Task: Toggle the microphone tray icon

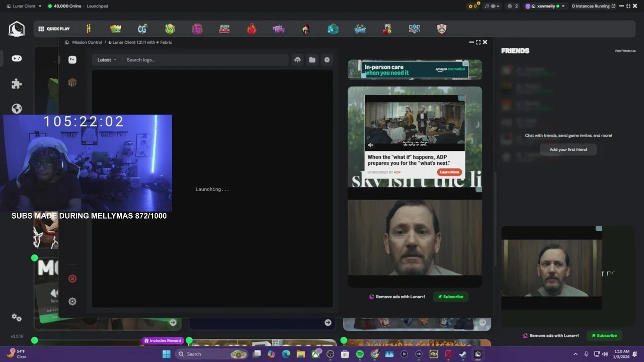Action: point(586,354)
